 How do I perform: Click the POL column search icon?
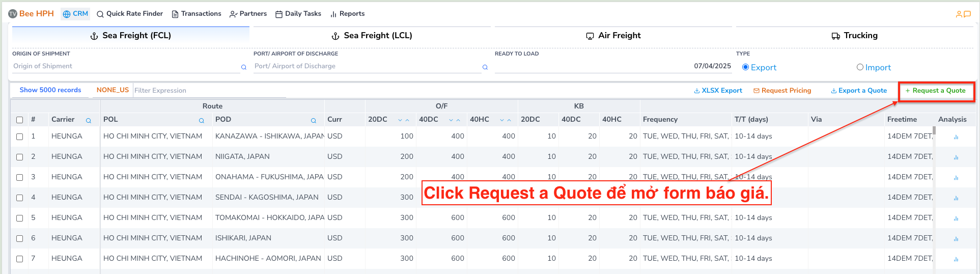click(202, 121)
